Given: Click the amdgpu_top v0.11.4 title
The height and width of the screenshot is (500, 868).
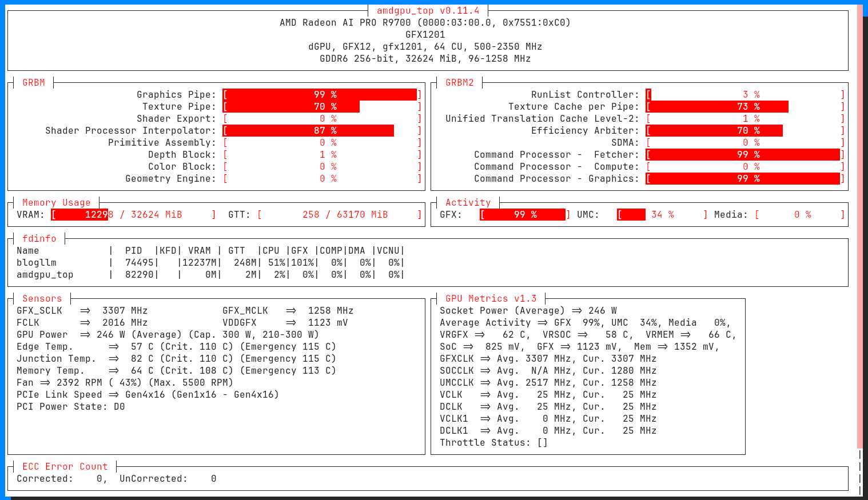Looking at the screenshot, I should (x=428, y=10).
